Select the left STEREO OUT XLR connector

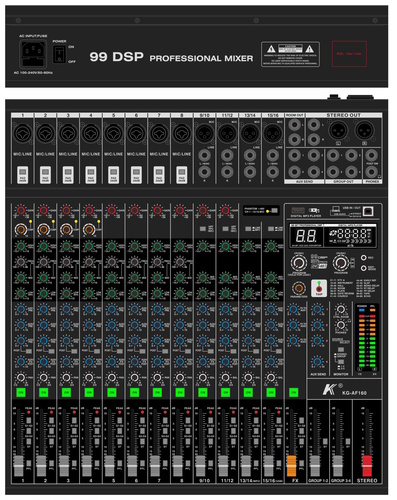(x=338, y=130)
